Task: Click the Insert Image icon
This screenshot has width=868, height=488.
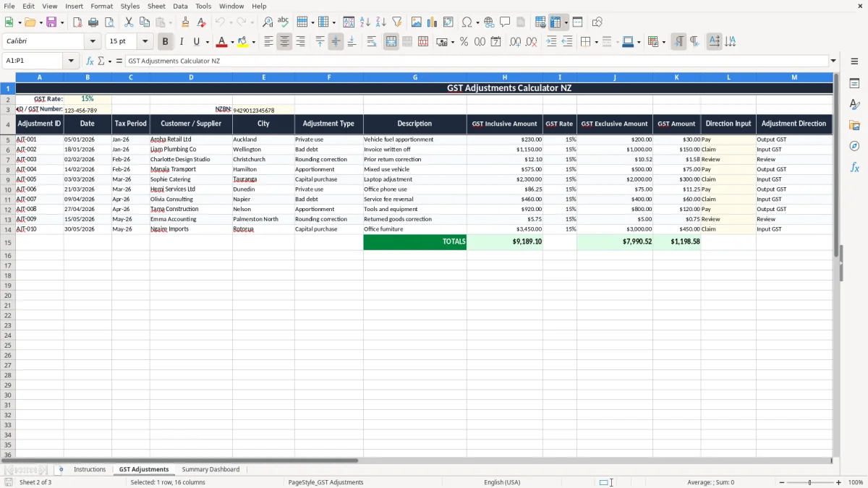Action: 417,22
